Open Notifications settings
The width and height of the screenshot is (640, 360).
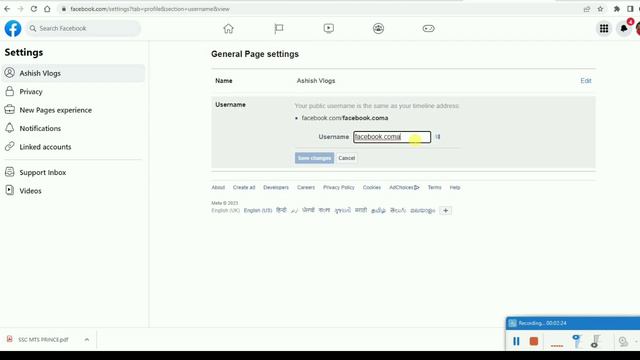73,129
